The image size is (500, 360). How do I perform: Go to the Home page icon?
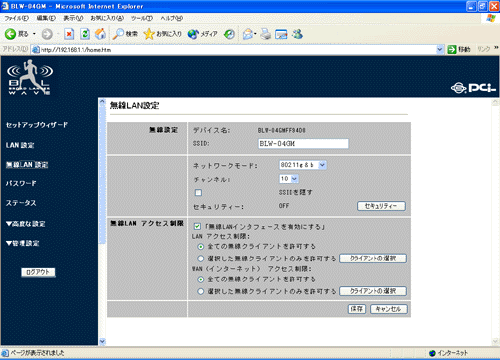pyautogui.click(x=100, y=34)
